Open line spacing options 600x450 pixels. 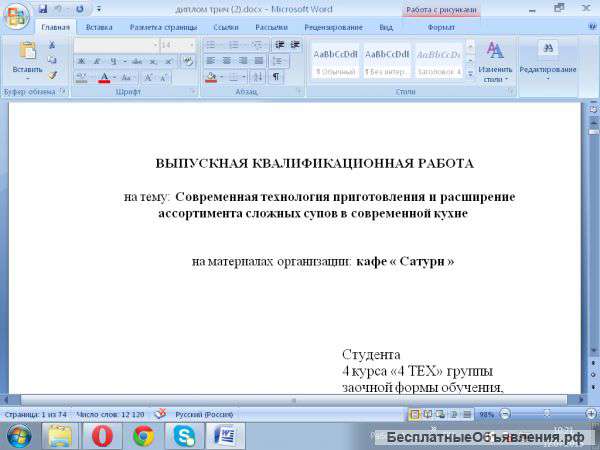[x=279, y=61]
